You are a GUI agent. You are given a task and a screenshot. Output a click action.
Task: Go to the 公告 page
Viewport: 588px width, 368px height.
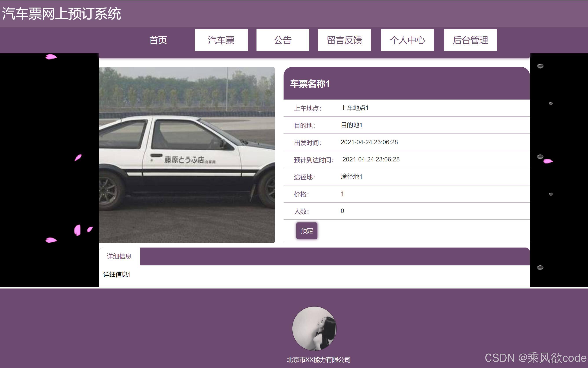(x=283, y=40)
